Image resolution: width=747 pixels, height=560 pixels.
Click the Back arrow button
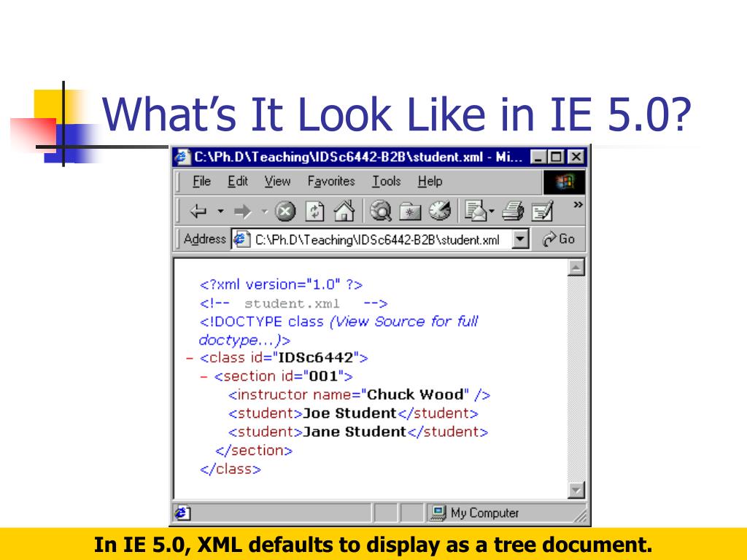(x=198, y=211)
